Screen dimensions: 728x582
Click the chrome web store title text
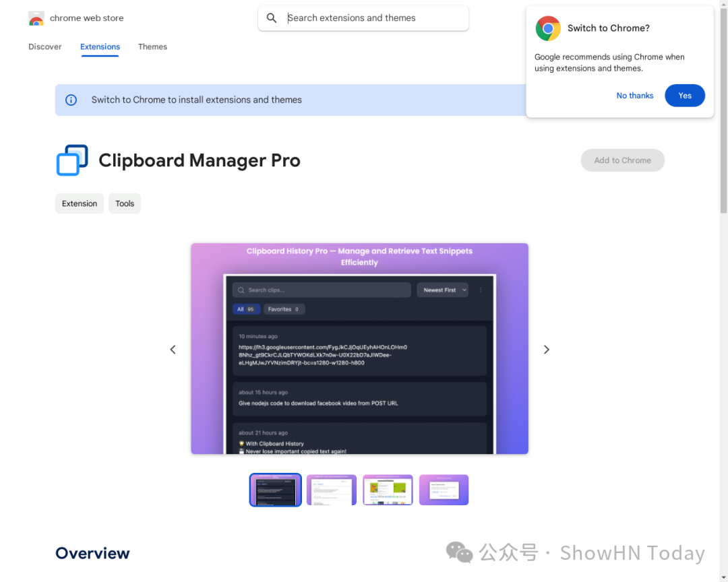coord(87,18)
